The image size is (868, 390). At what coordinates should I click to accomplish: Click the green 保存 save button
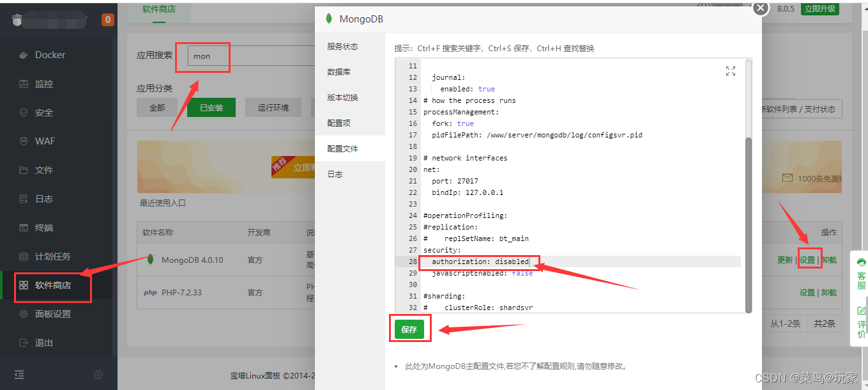tap(409, 329)
